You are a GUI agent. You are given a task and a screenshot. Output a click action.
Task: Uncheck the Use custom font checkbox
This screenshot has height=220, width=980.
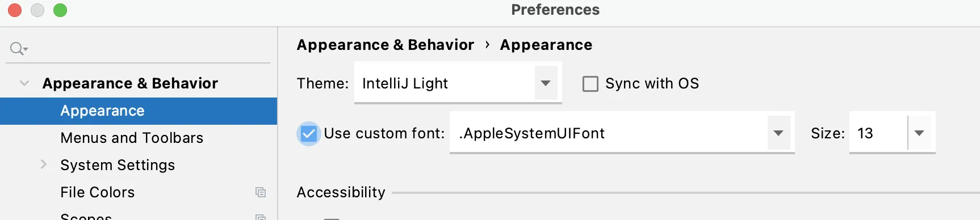(308, 134)
